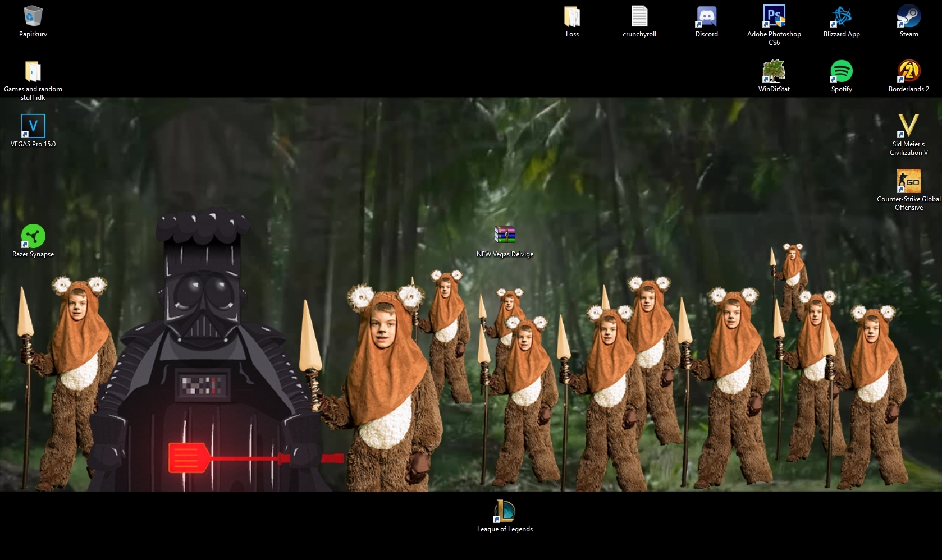
Task: Click the "Loss" folder label text
Action: click(572, 34)
